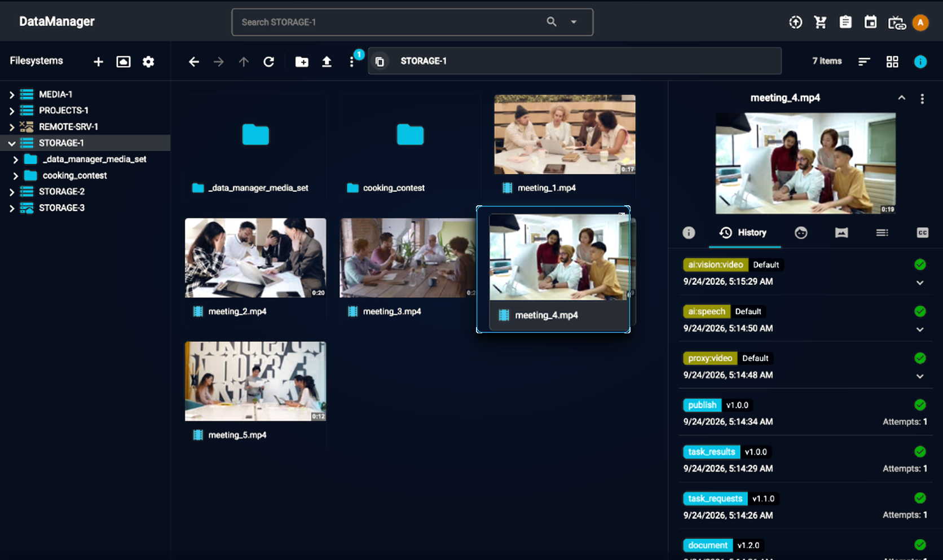Go forward with the right arrow

click(219, 61)
